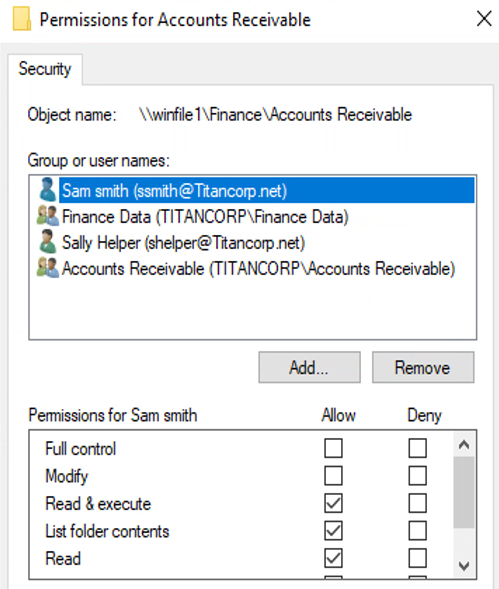499x589 pixels.
Task: Click the permissions list scrollbar thumb
Action: pyautogui.click(x=464, y=492)
